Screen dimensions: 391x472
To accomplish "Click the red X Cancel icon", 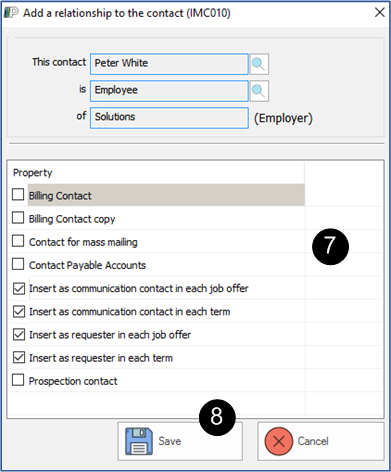I will [279, 441].
